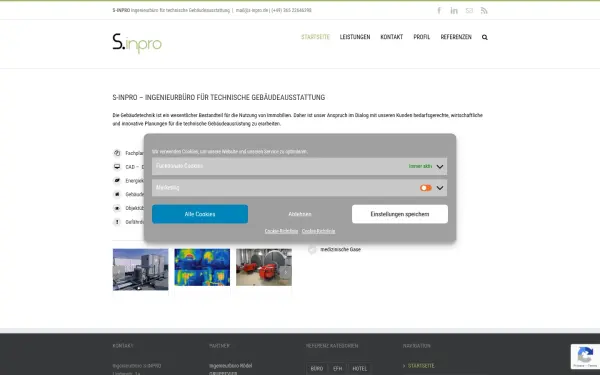Viewport: 600px width, 375px height.
Task: Open the PROFIL menu item
Action: 422,37
